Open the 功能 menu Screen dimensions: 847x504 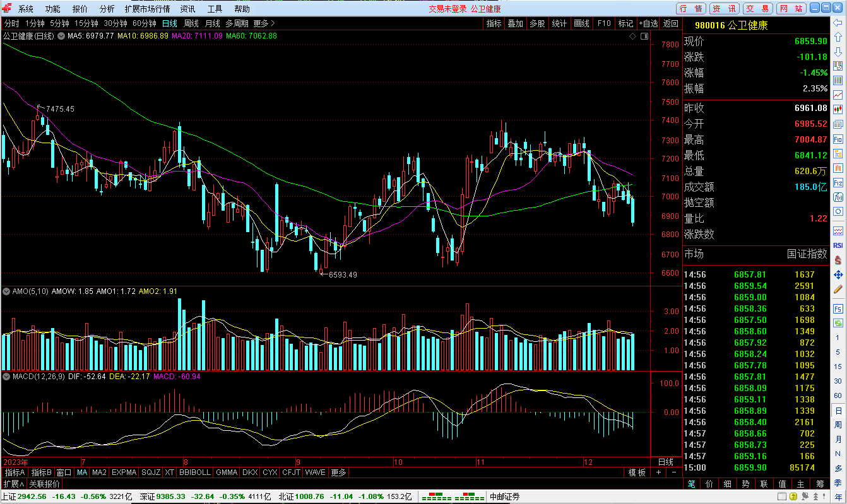53,9
